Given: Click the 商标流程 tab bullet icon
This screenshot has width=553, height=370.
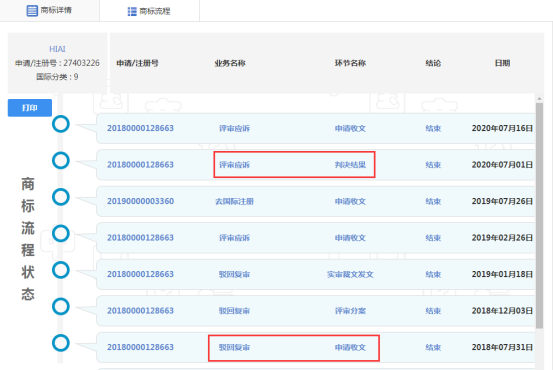Looking at the screenshot, I should click(x=132, y=11).
